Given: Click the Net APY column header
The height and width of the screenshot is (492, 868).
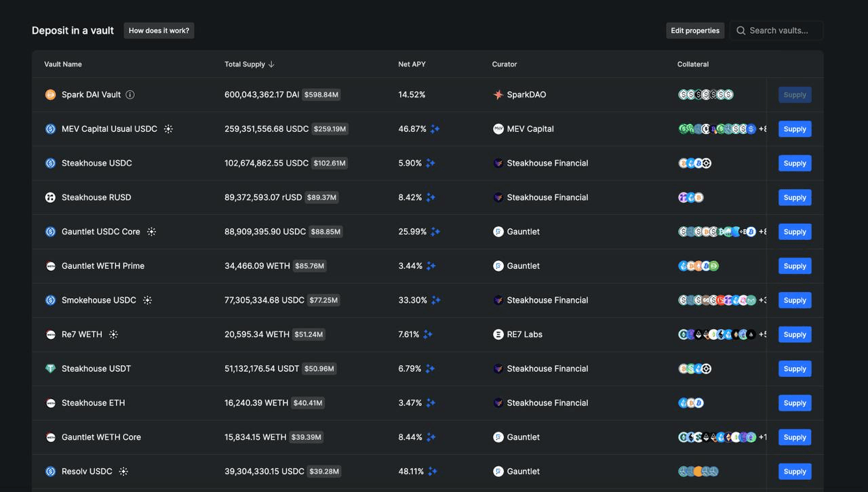Looking at the screenshot, I should (x=412, y=64).
